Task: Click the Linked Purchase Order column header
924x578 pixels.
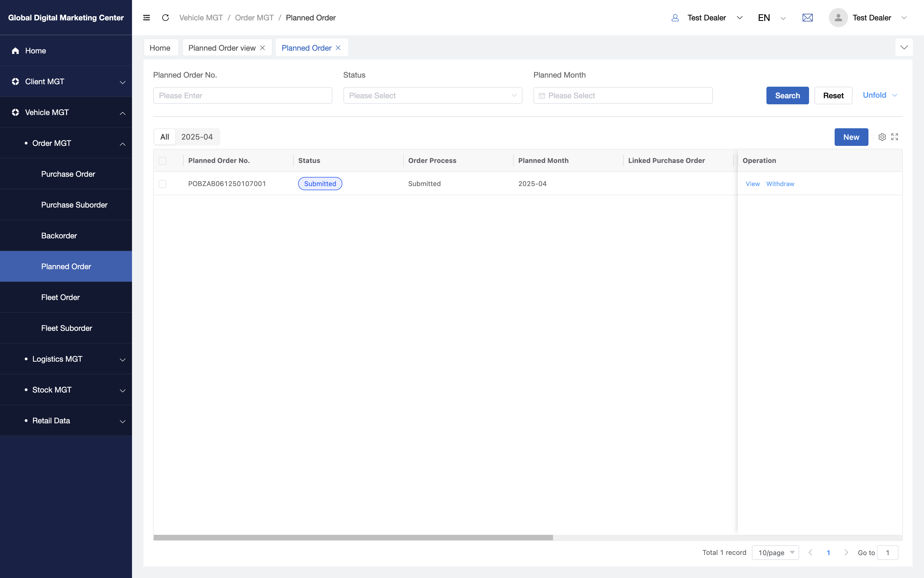Action: pyautogui.click(x=666, y=160)
